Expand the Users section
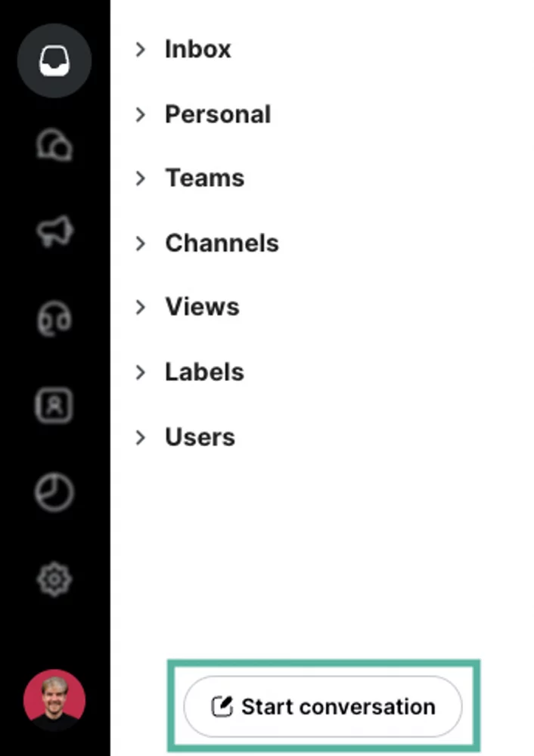534x756 pixels. click(x=140, y=437)
